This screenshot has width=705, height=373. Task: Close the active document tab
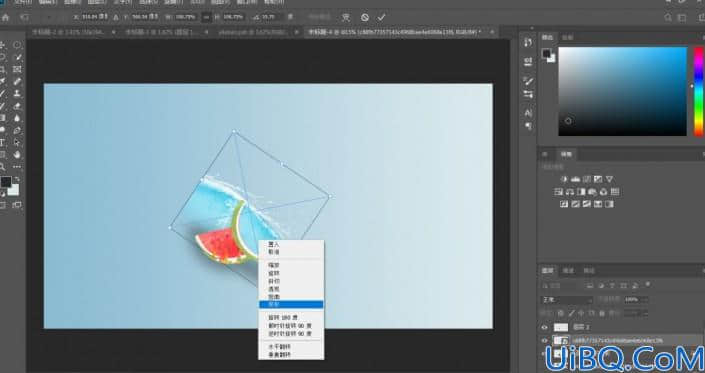pos(492,32)
